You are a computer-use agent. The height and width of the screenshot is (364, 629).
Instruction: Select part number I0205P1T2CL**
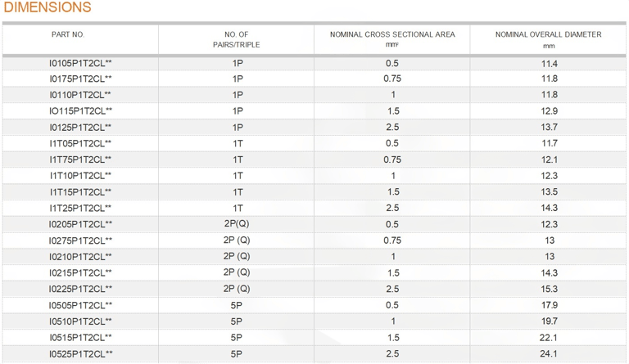click(80, 224)
